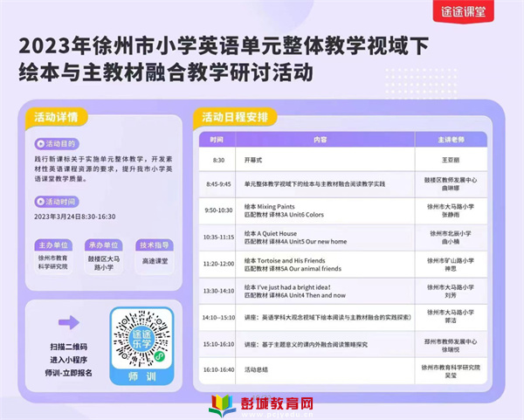Click the 途途乐学 QR code image
This screenshot has height=420, width=524.
point(141,339)
